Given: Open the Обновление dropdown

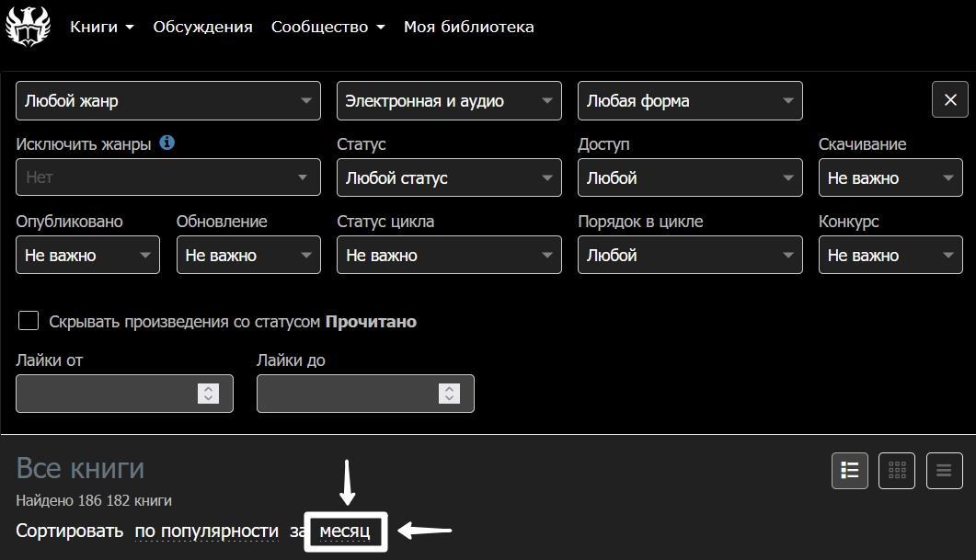Looking at the screenshot, I should coord(248,255).
